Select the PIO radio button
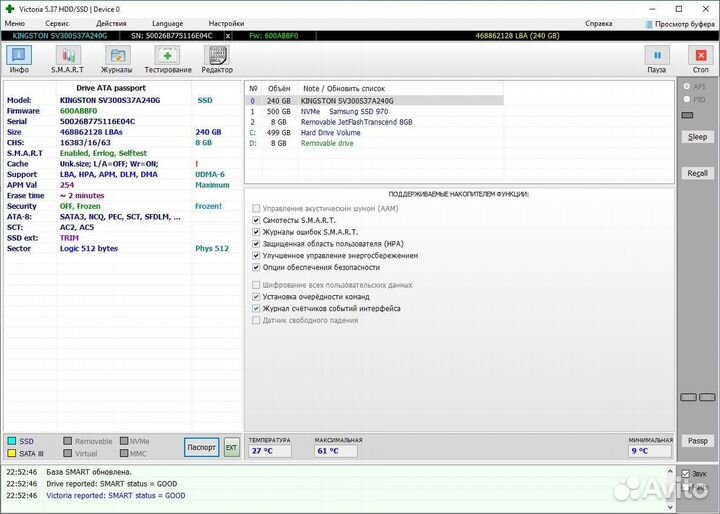 (x=686, y=100)
